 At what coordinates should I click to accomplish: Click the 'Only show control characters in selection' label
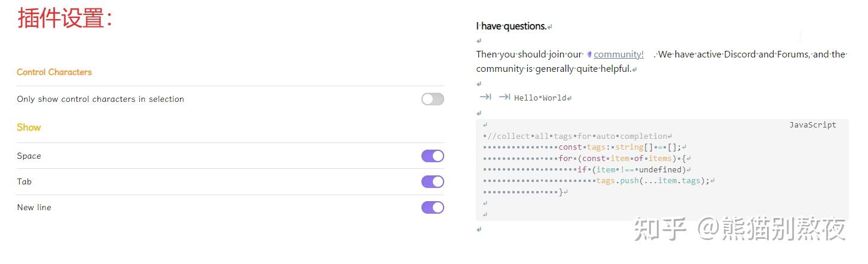[x=100, y=99]
